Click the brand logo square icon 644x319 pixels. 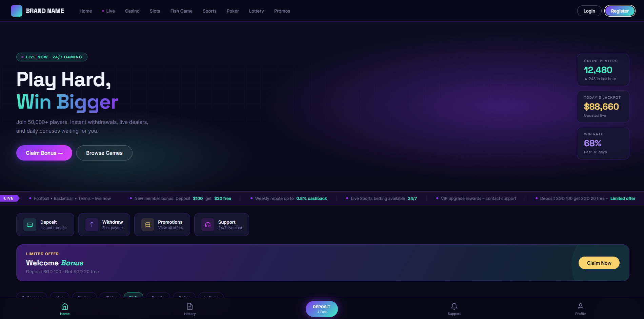17,11
